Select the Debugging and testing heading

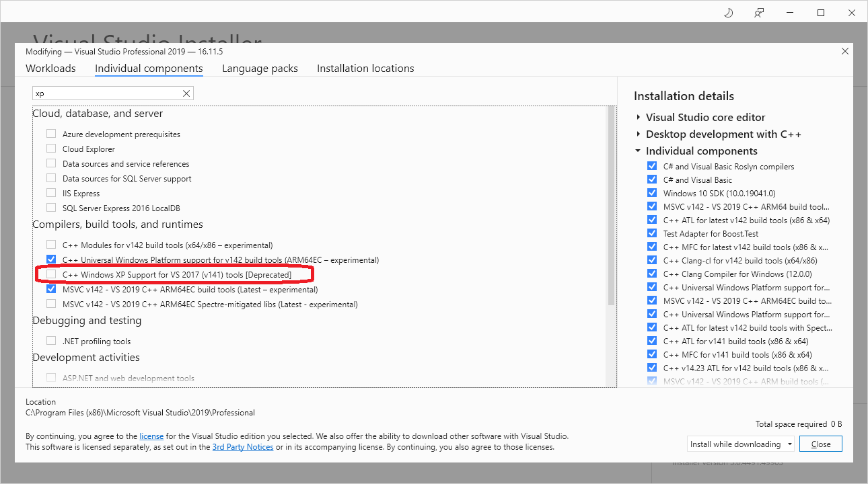click(87, 321)
